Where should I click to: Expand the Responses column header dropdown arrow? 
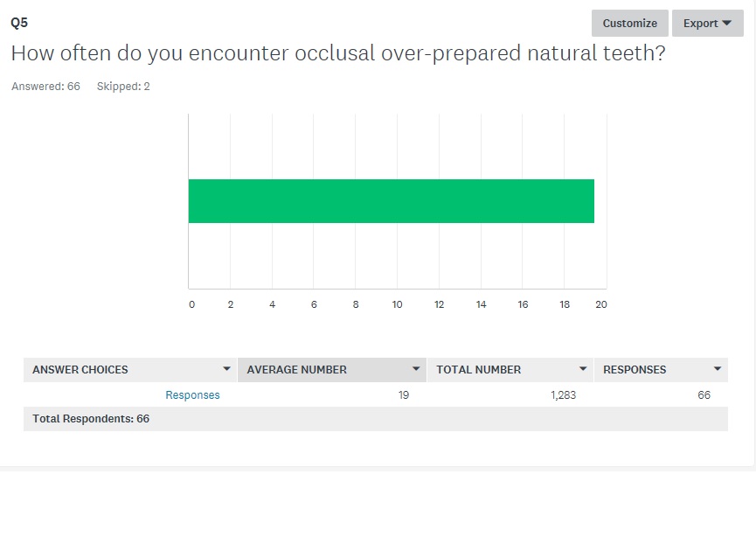[718, 370]
